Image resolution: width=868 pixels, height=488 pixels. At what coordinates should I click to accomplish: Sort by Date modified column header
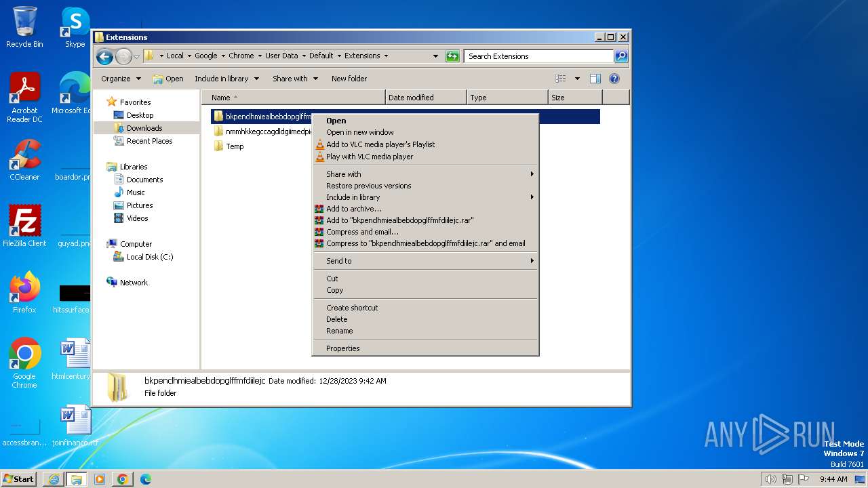point(426,98)
